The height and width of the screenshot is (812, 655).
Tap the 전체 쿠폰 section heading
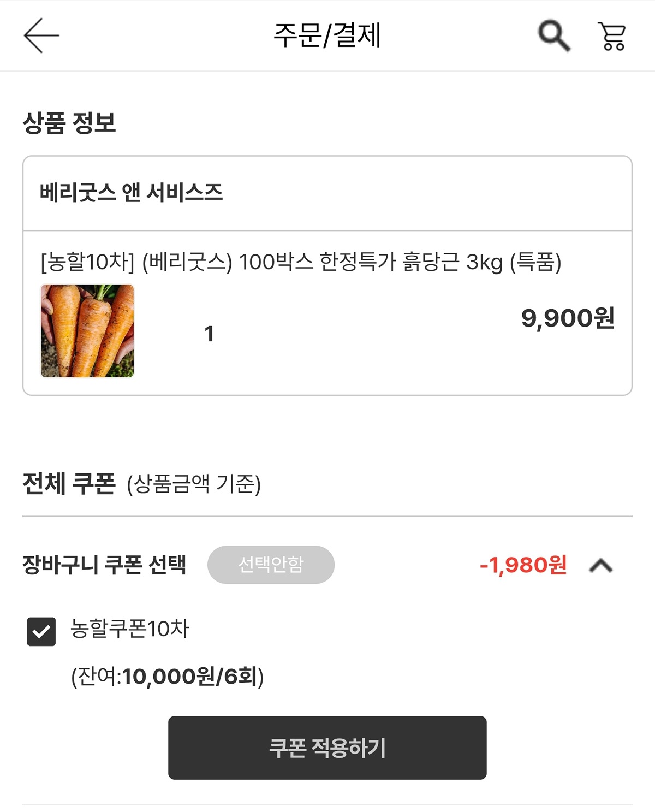click(69, 484)
